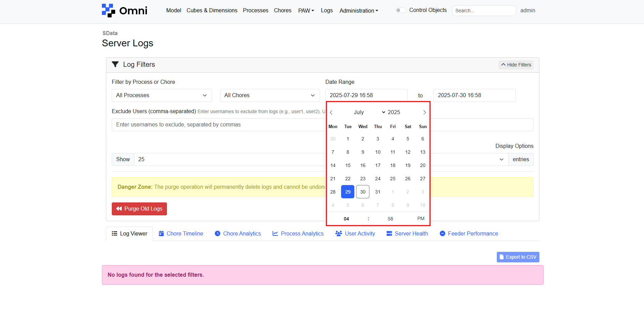Select July 9 in calendar
The image size is (644, 321).
click(x=363, y=152)
